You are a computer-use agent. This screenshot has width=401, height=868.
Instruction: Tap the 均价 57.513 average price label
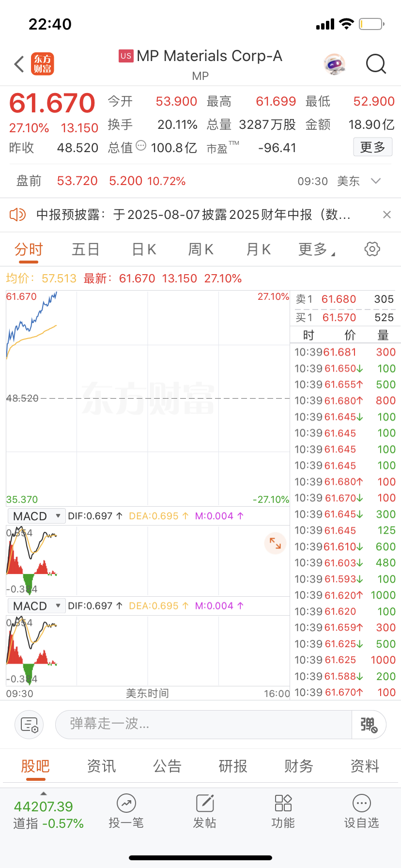tap(41, 279)
